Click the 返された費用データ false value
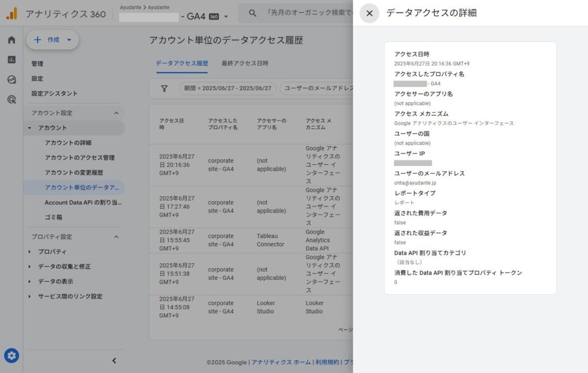This screenshot has width=588, height=373. pyautogui.click(x=400, y=222)
